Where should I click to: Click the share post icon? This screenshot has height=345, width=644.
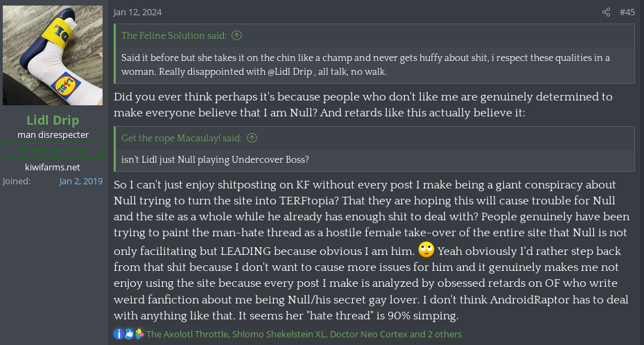[607, 12]
